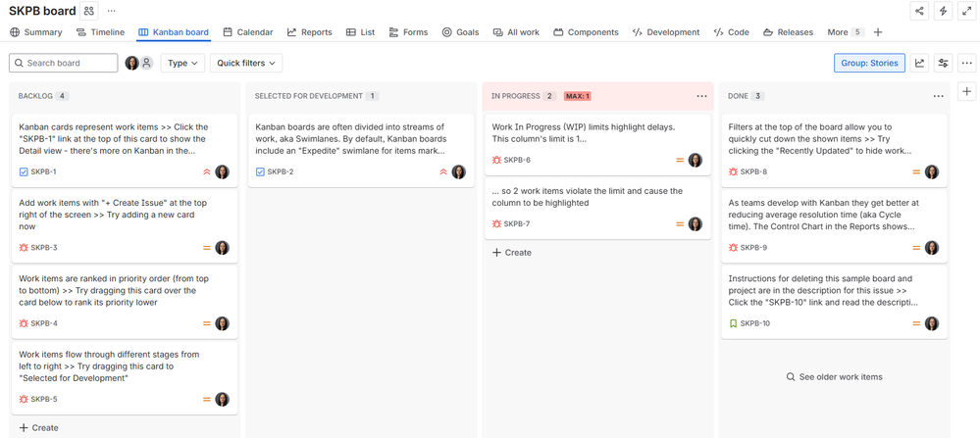The width and height of the screenshot is (980, 438).
Task: Click the bug icon on SKPB-7
Action: point(497,224)
